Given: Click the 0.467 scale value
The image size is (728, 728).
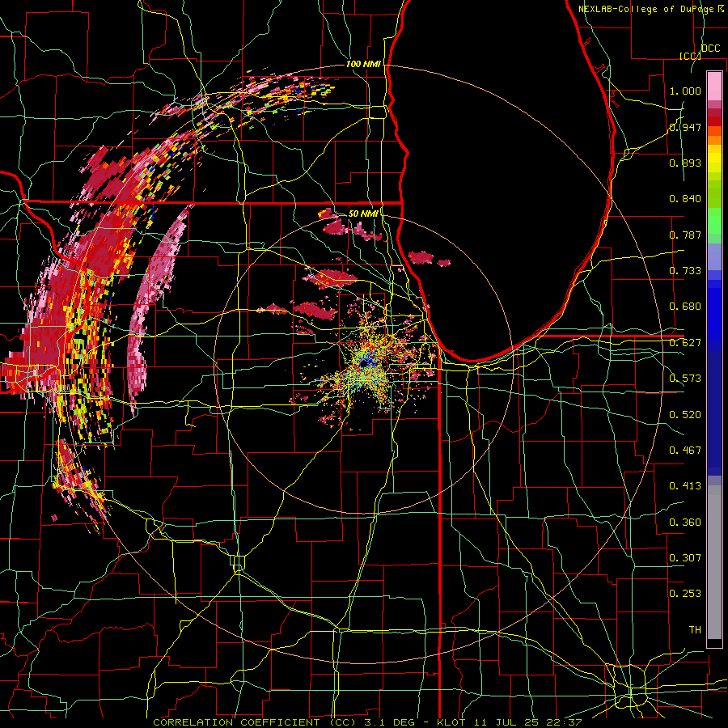Looking at the screenshot, I should [685, 451].
